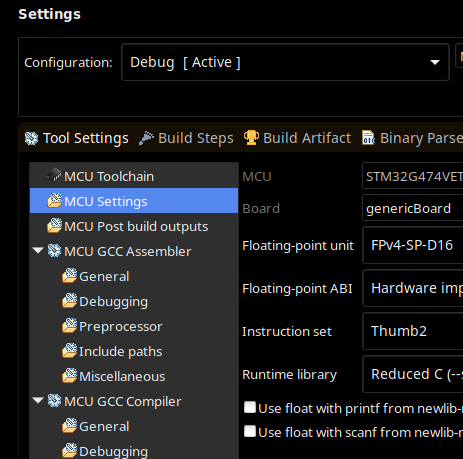Click the Settings heading
This screenshot has height=459, width=463.
click(x=49, y=14)
